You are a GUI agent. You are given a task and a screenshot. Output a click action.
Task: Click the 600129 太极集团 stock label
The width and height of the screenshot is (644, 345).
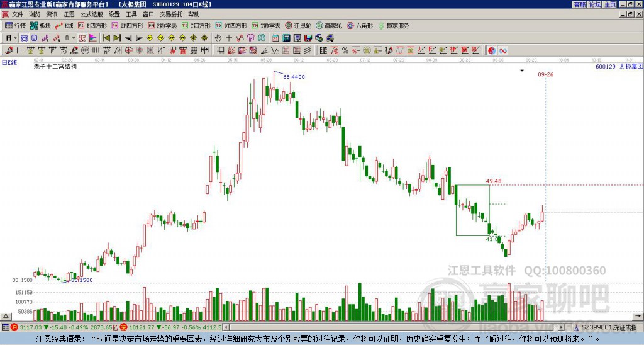tap(619, 66)
